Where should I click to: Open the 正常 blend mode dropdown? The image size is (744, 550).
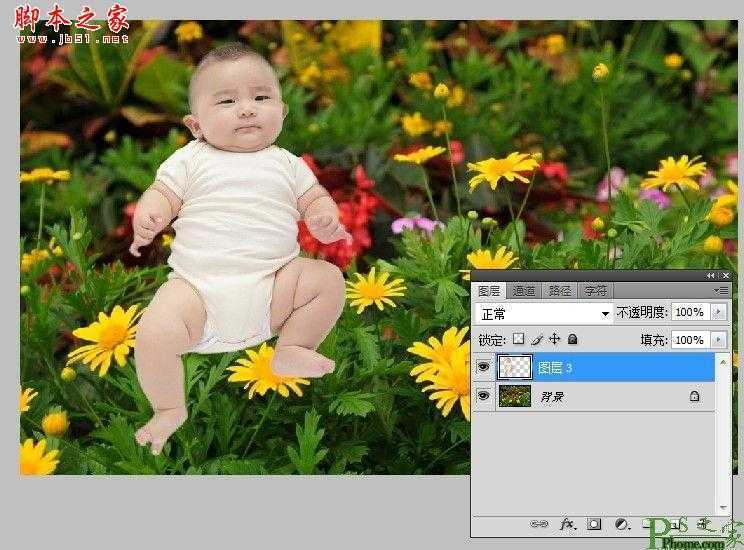pos(544,314)
